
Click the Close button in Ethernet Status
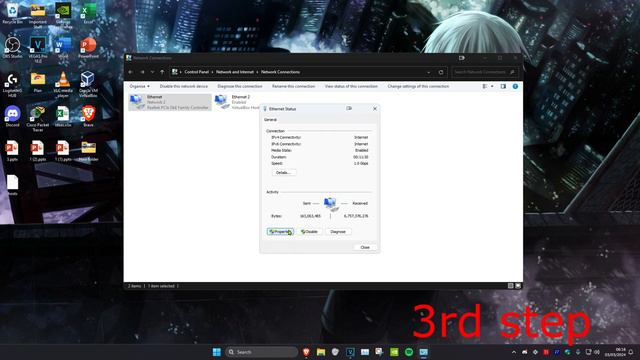365,247
